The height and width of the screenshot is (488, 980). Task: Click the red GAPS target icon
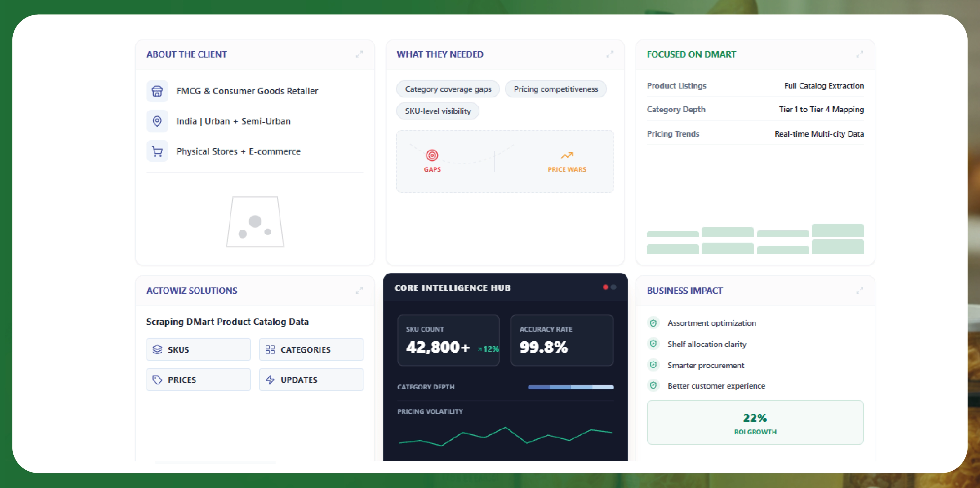[432, 155]
